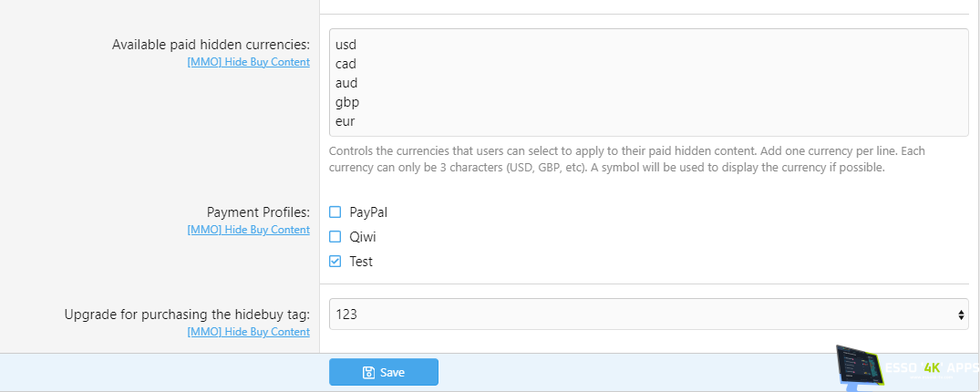Place cursor on the gbp currency line
Image resolution: width=980 pixels, height=392 pixels.
click(347, 102)
